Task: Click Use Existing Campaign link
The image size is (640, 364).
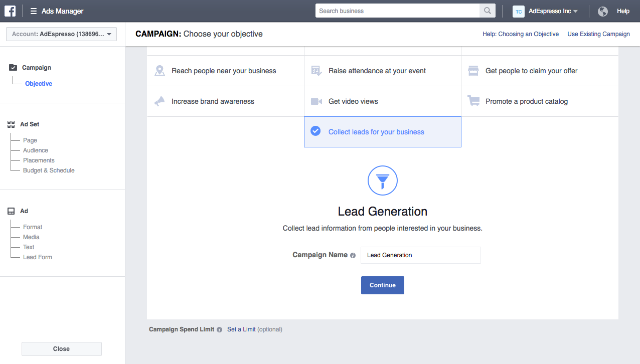Action: click(598, 34)
